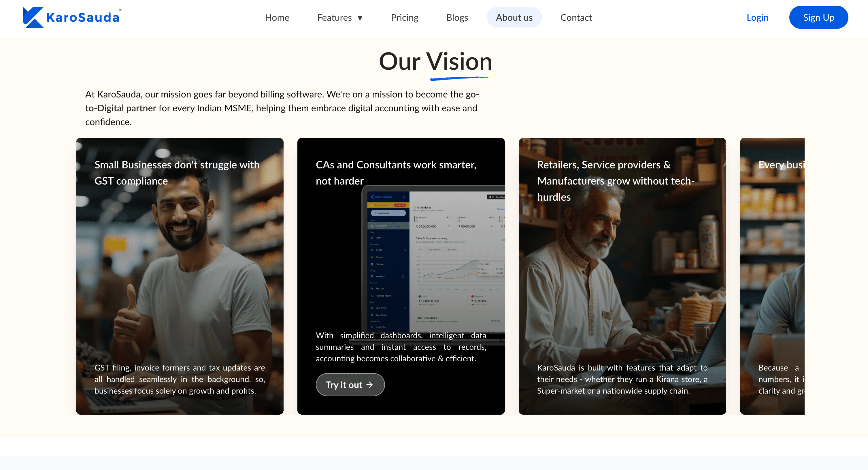The height and width of the screenshot is (470, 868).
Task: Click the KaroSauda brand name text
Action: coord(82,18)
